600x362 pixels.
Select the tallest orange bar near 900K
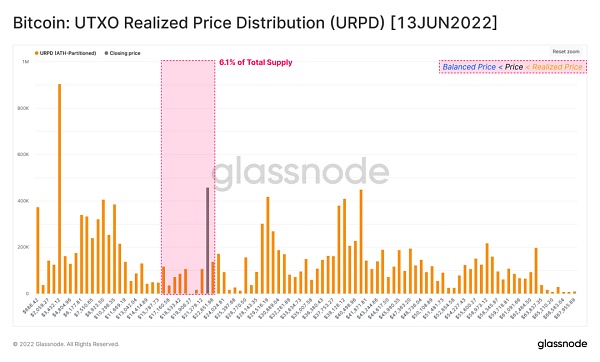(59, 189)
